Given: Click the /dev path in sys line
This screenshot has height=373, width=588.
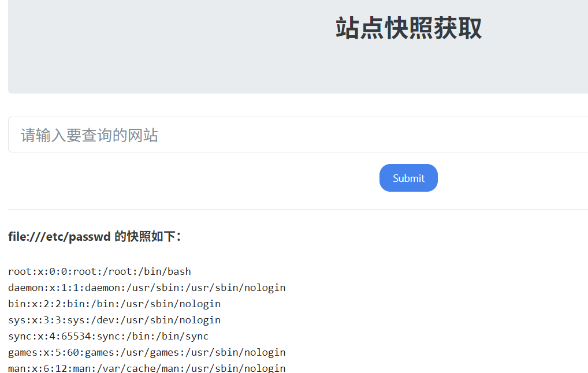Looking at the screenshot, I should coord(103,320).
